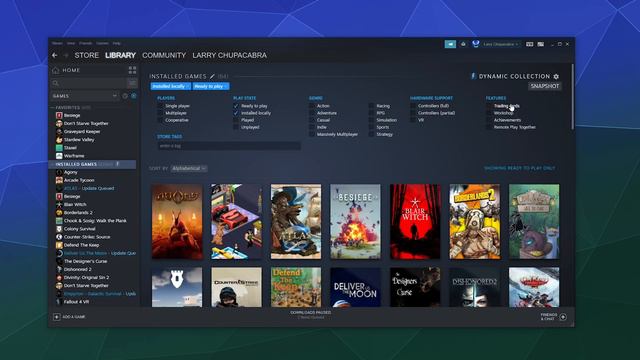Click the plus icon beside Add a Game
This screenshot has height=360, width=640.
(57, 317)
